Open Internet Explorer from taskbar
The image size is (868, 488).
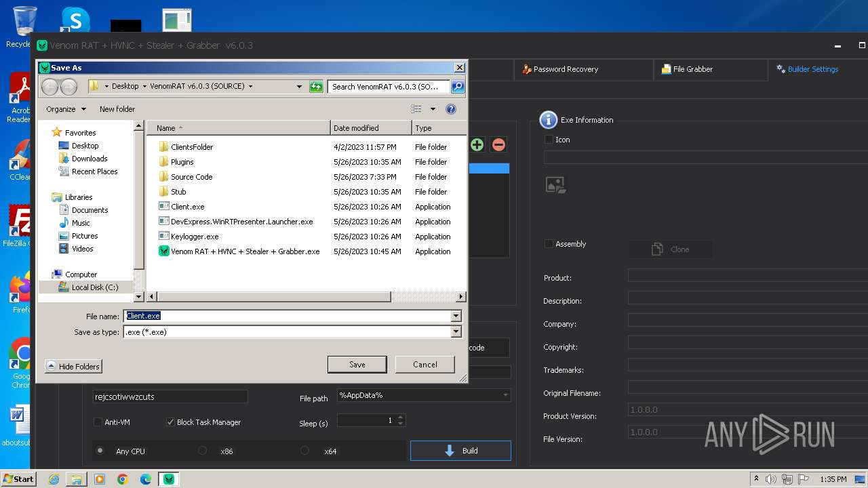(x=54, y=479)
